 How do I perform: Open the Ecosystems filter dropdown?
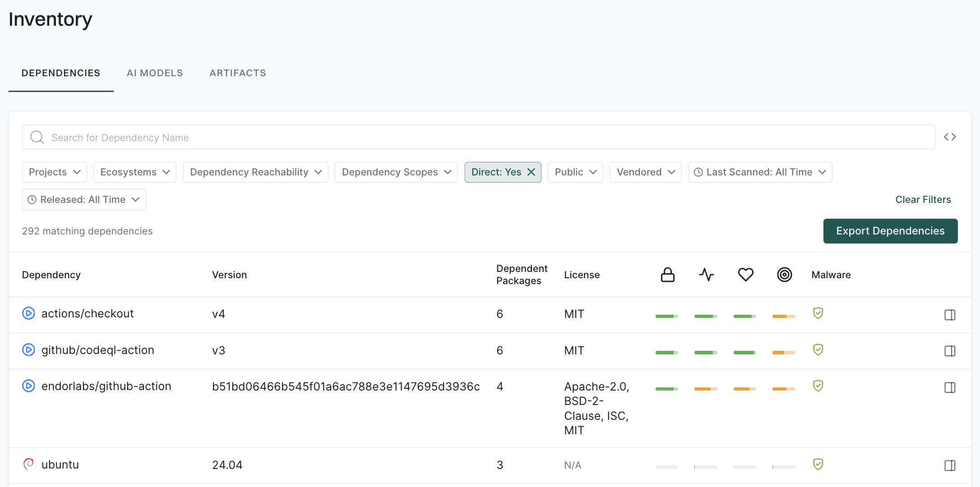[134, 172]
